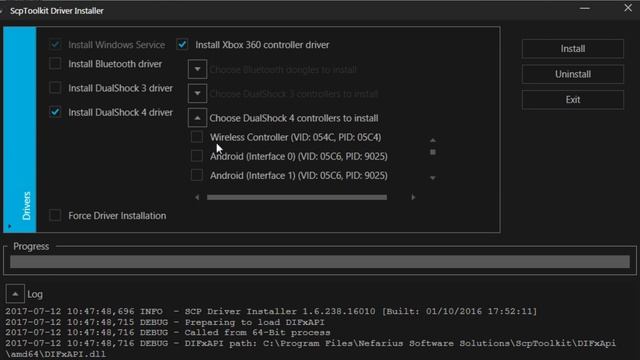Viewport: 640px width, 360px height.
Task: Expand DualShock 3 controllers list arrow
Action: tap(197, 93)
